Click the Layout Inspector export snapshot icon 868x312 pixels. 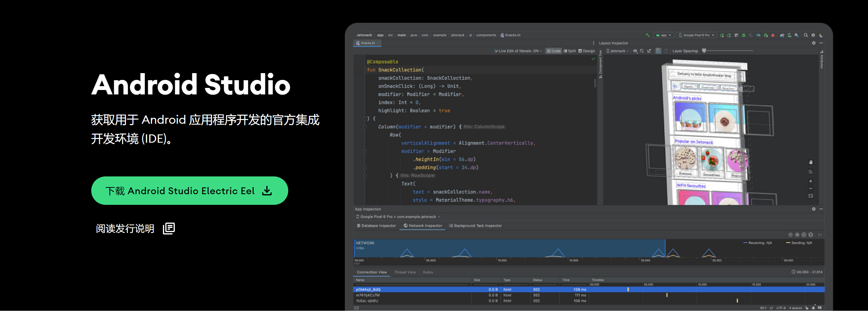(649, 51)
